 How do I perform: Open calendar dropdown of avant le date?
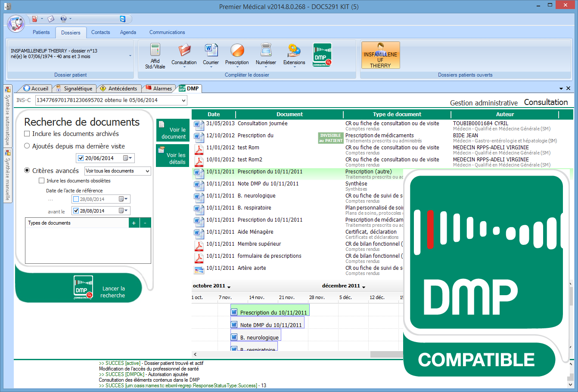tap(124, 211)
